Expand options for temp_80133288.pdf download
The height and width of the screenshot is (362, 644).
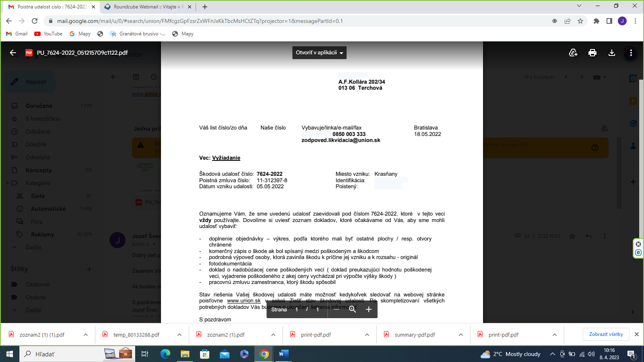point(180,335)
